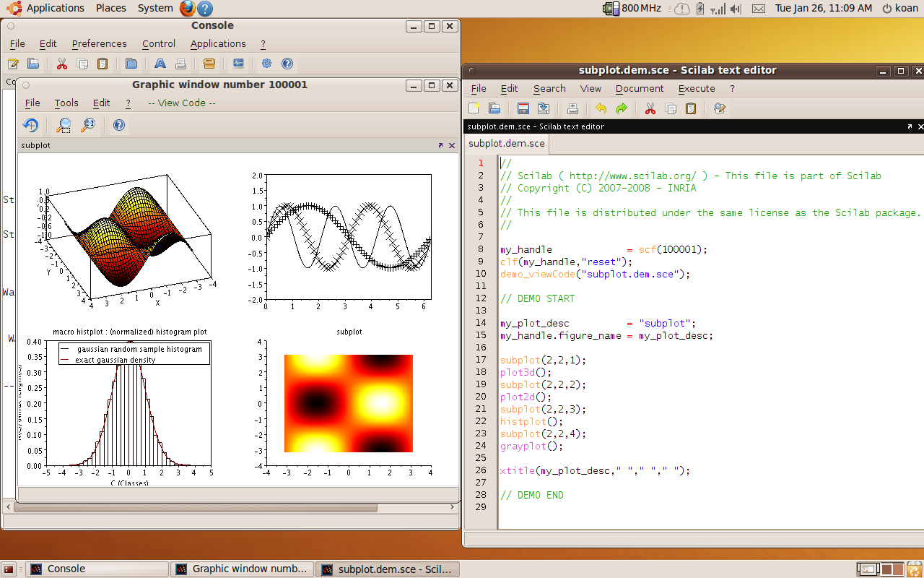Click the rotate 3D axes icon in graphic window
The height and width of the screenshot is (578, 924).
pyautogui.click(x=30, y=125)
